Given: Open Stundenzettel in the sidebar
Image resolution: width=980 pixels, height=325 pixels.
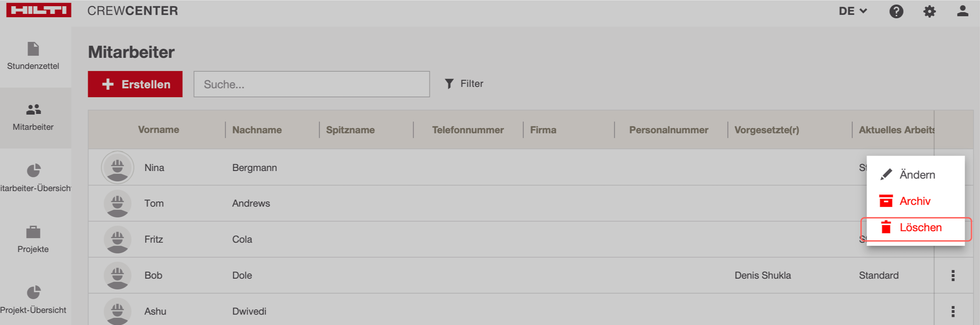Looking at the screenshot, I should 33,56.
